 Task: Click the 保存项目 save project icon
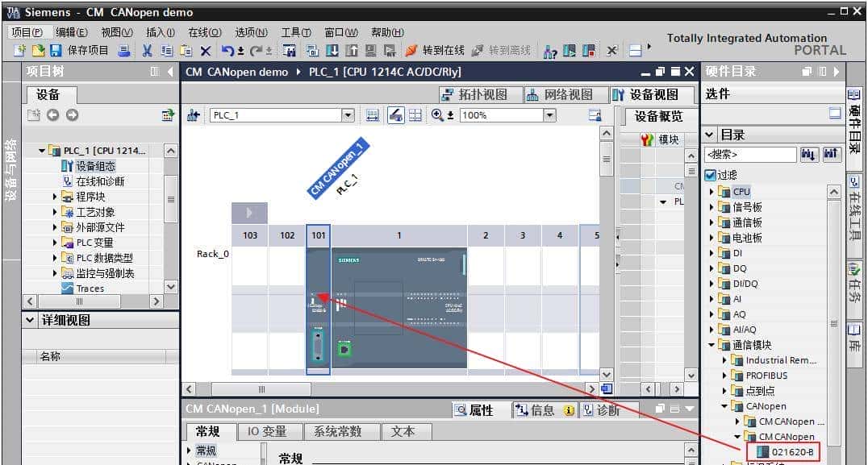54,50
